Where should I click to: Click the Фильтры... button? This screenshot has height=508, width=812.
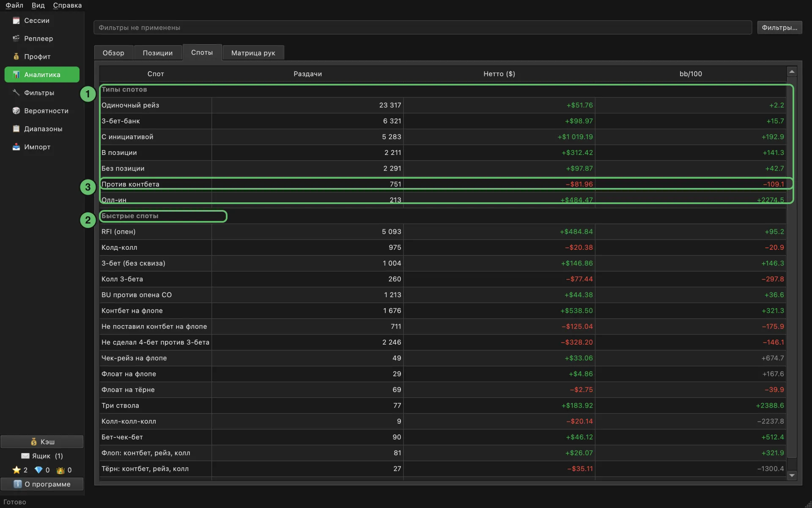coord(779,28)
